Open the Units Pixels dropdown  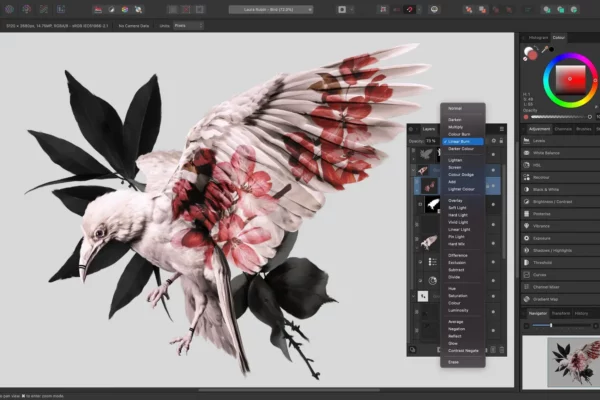(x=189, y=26)
